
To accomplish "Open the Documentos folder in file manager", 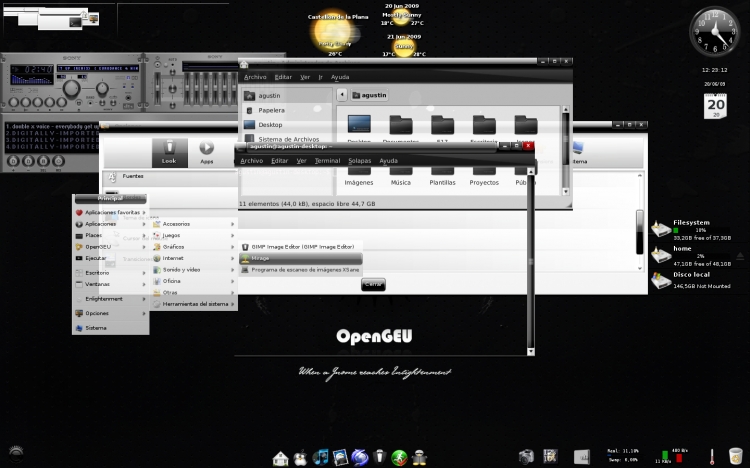I will click(x=400, y=128).
